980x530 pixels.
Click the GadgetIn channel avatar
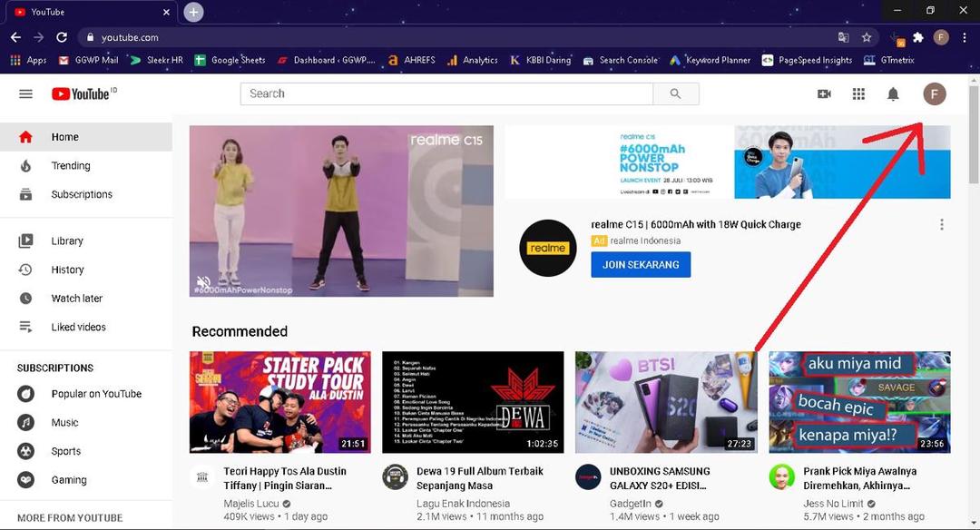click(x=587, y=477)
